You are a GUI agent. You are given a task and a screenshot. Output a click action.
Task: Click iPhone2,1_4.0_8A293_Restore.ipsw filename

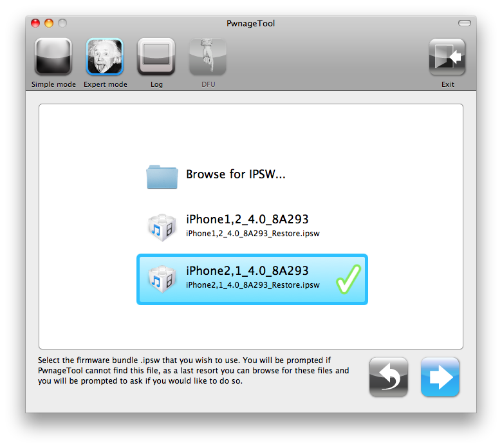pos(252,285)
